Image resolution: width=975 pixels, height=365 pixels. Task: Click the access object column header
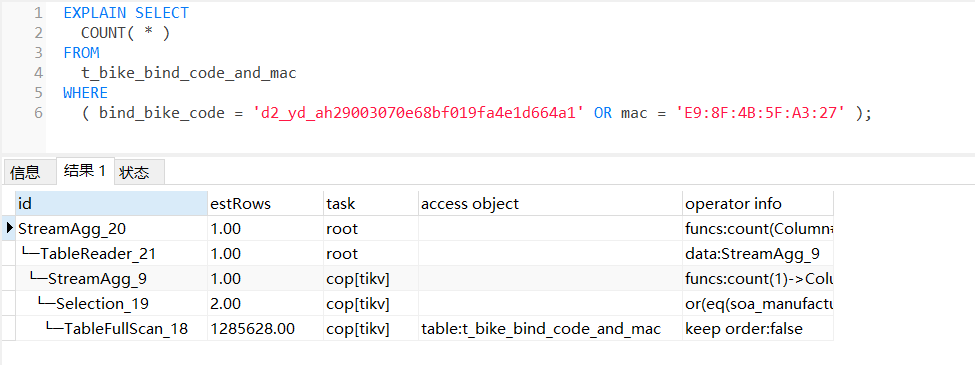click(x=550, y=203)
